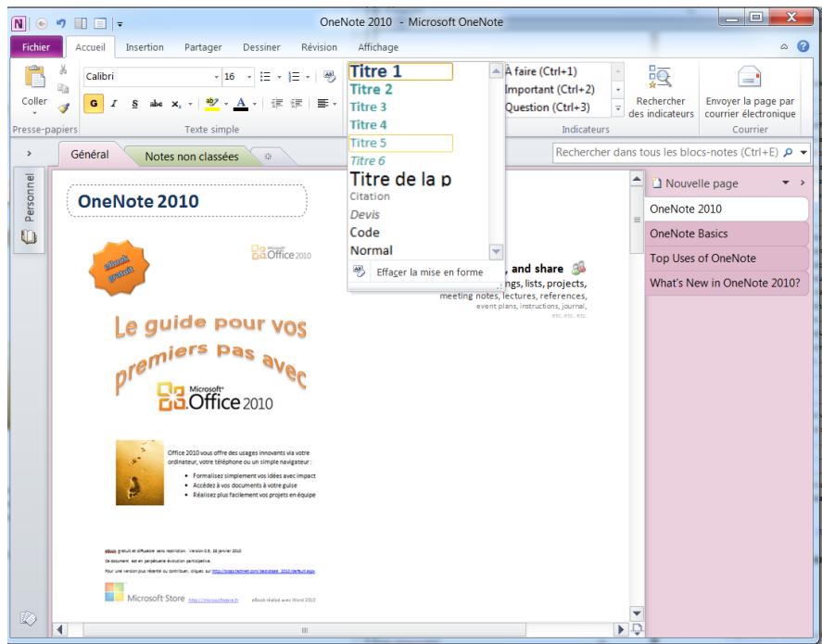Apply a bulleted list

pyautogui.click(x=265, y=77)
